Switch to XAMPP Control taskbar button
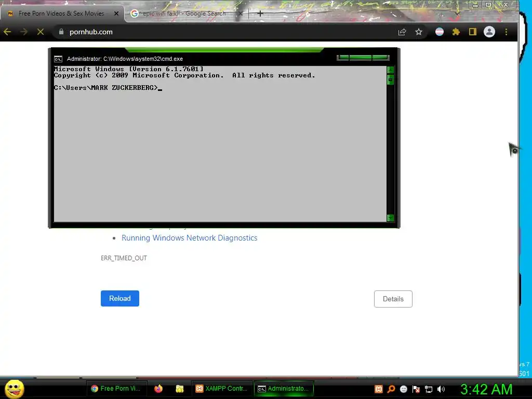Screen dimensions: 532x399 tap(222, 389)
